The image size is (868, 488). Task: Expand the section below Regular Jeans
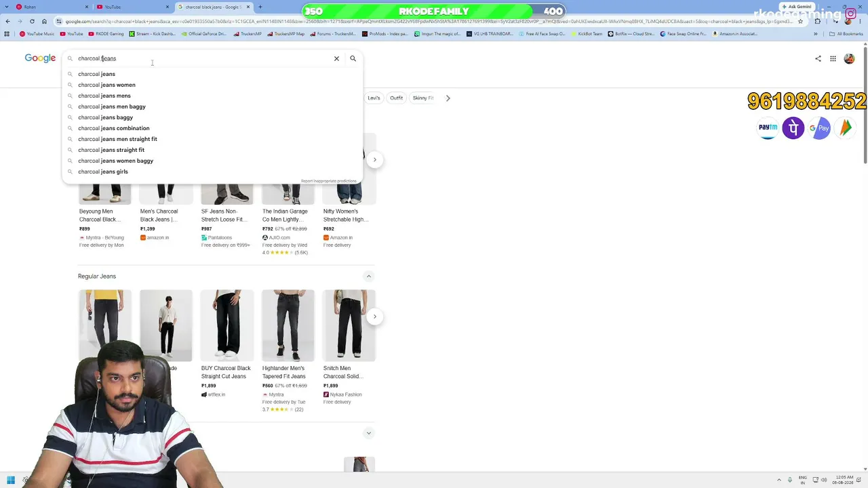tap(369, 433)
